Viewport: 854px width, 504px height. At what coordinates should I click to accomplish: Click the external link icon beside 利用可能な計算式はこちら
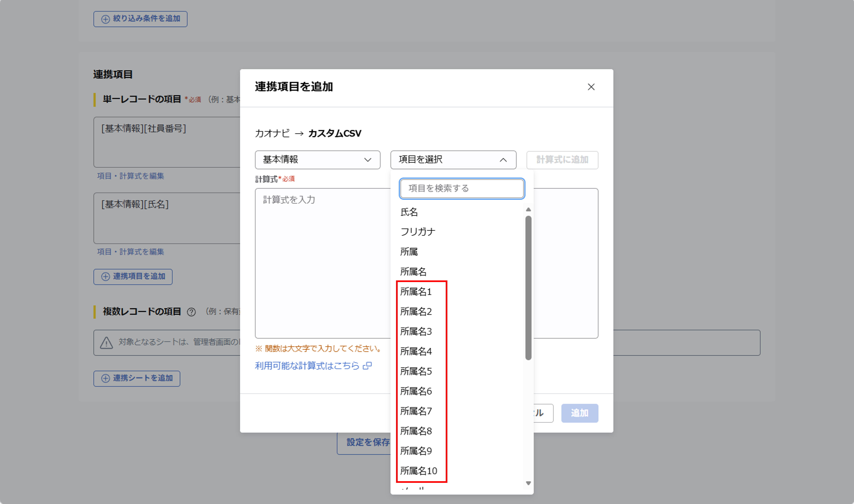point(367,366)
